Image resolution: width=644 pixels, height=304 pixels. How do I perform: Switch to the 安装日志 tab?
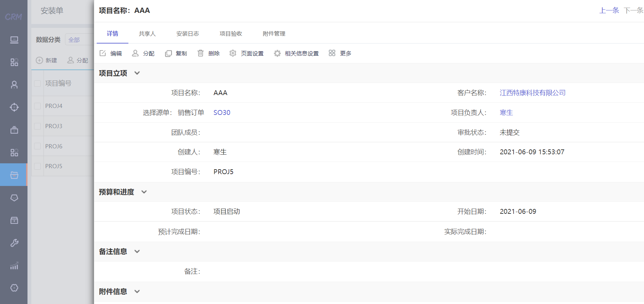(188, 34)
